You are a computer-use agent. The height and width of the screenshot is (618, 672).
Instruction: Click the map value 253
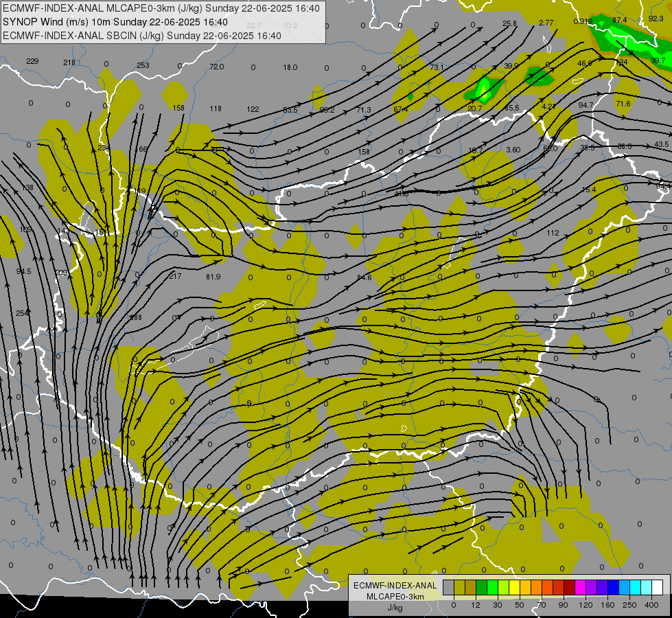coord(143,65)
